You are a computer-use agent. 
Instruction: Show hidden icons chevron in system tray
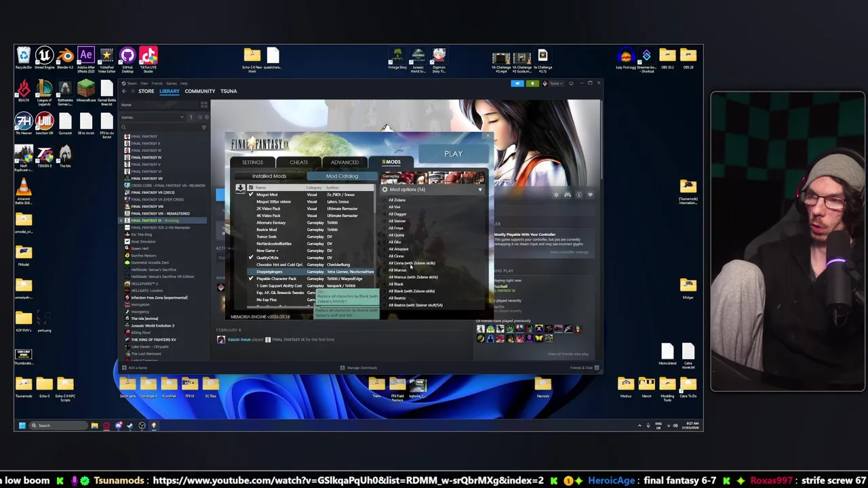639,426
